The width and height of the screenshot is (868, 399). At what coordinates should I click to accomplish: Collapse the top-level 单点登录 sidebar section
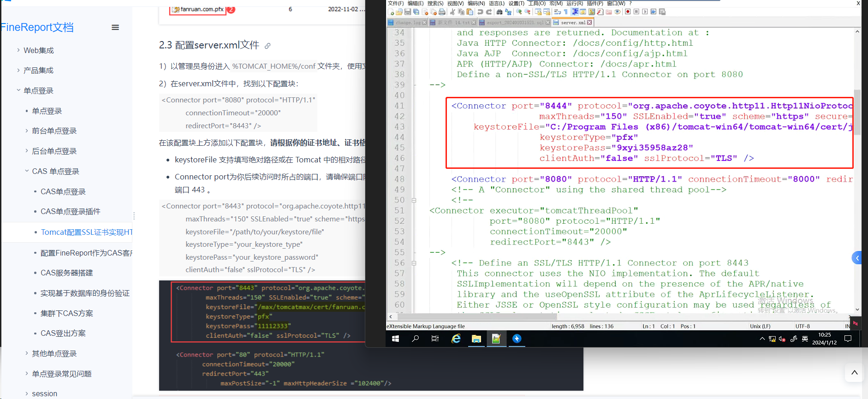pyautogui.click(x=18, y=90)
